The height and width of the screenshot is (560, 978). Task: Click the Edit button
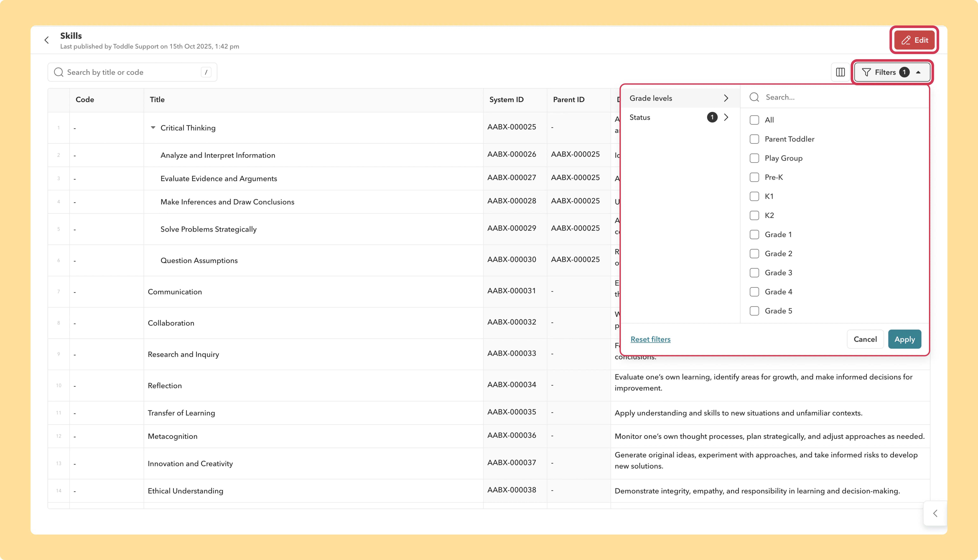(914, 40)
